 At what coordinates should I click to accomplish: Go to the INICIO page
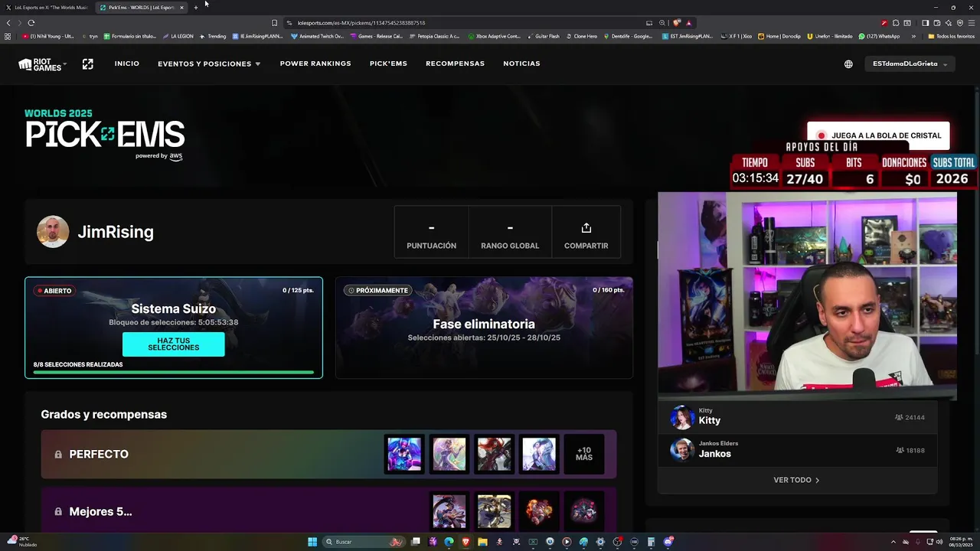(x=127, y=64)
